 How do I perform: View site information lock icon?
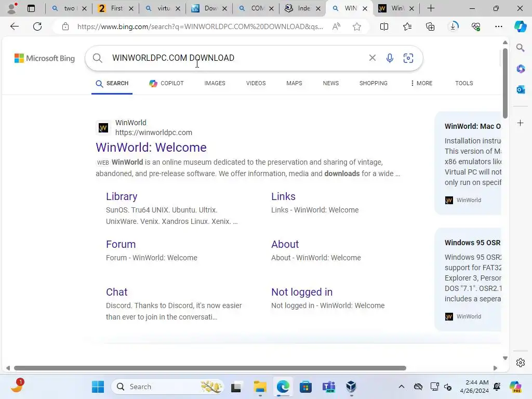[65, 26]
